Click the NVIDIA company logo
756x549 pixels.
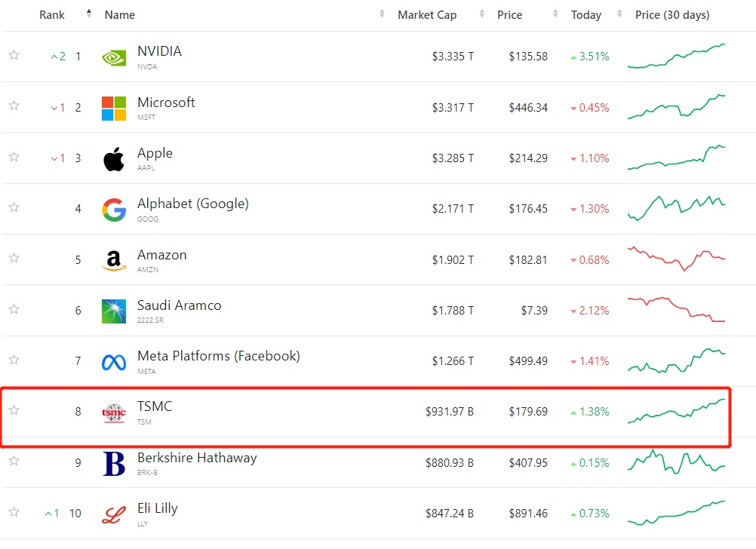coord(114,57)
